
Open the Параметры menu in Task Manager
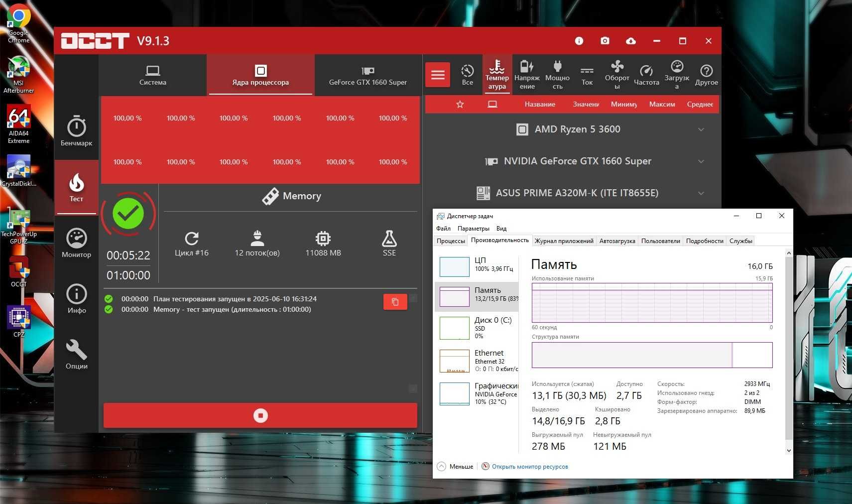pos(473,229)
